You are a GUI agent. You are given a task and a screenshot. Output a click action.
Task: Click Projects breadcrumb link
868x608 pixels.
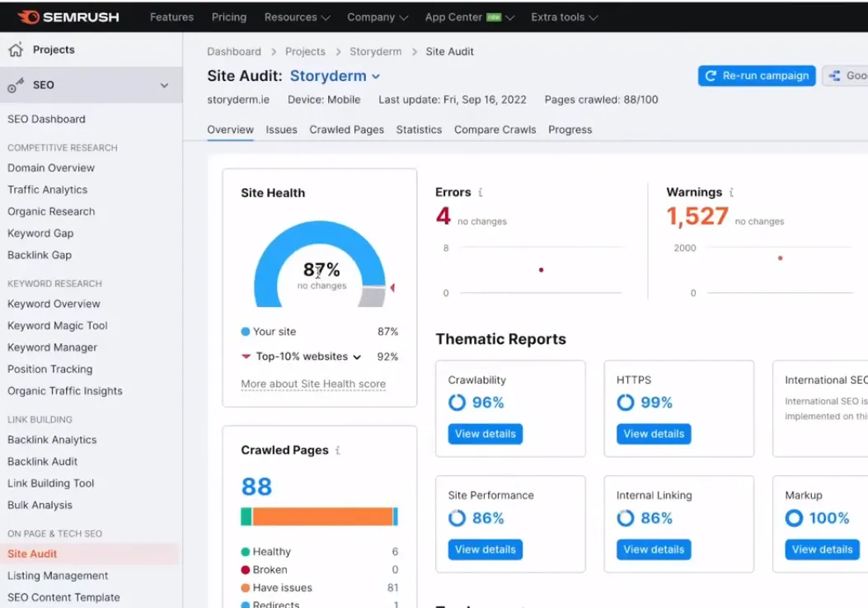[305, 51]
